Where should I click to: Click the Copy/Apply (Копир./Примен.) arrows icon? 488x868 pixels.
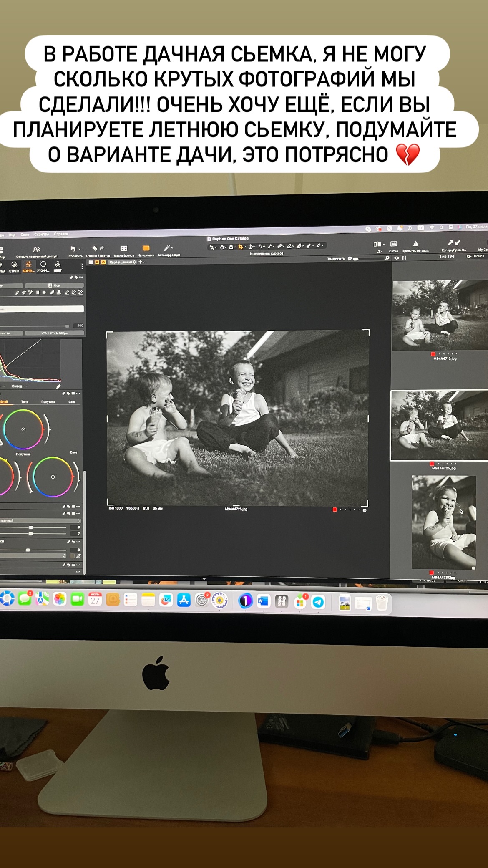click(x=454, y=242)
